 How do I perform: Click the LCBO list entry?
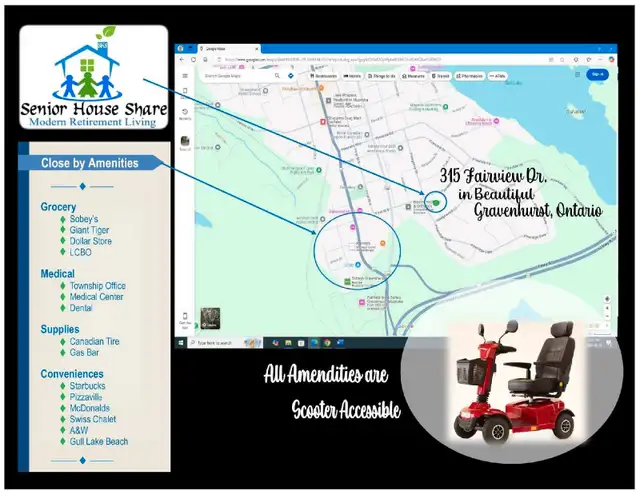80,252
